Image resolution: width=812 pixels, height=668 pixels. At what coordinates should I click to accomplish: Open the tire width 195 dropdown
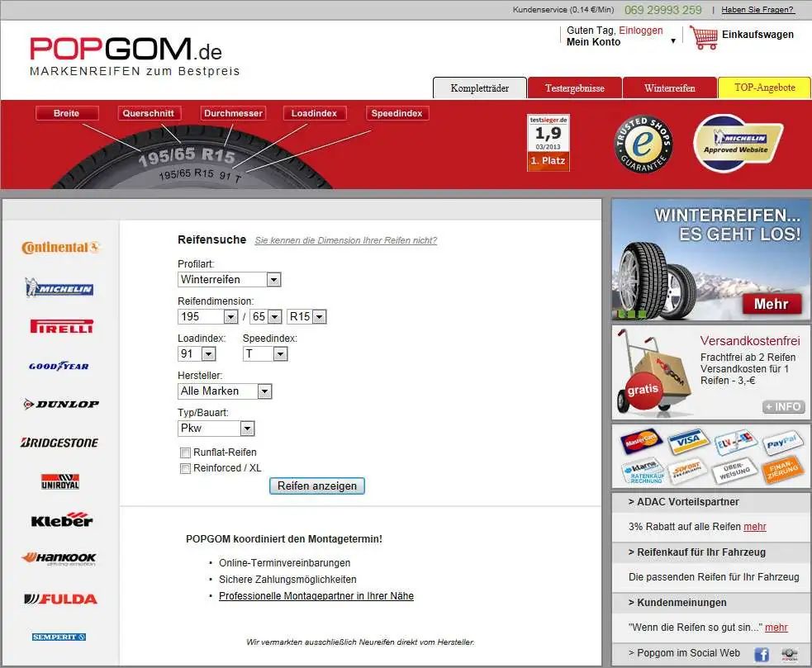[x=207, y=316]
